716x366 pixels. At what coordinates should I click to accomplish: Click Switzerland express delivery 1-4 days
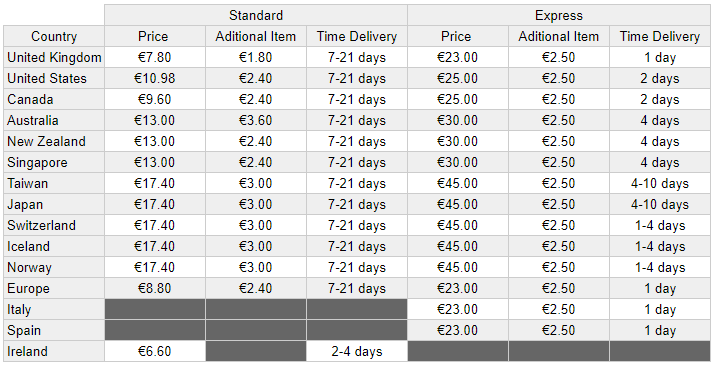tap(660, 225)
